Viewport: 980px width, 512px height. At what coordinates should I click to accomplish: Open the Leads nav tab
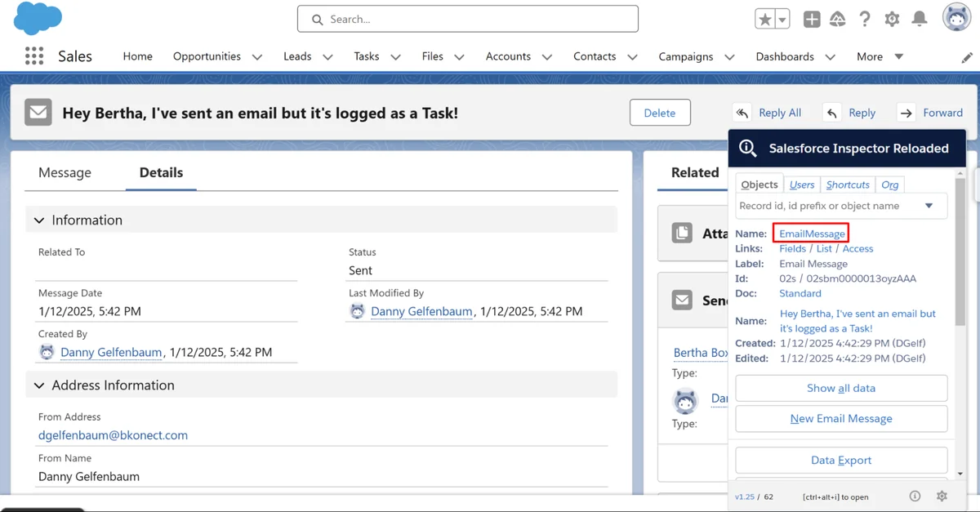(297, 56)
